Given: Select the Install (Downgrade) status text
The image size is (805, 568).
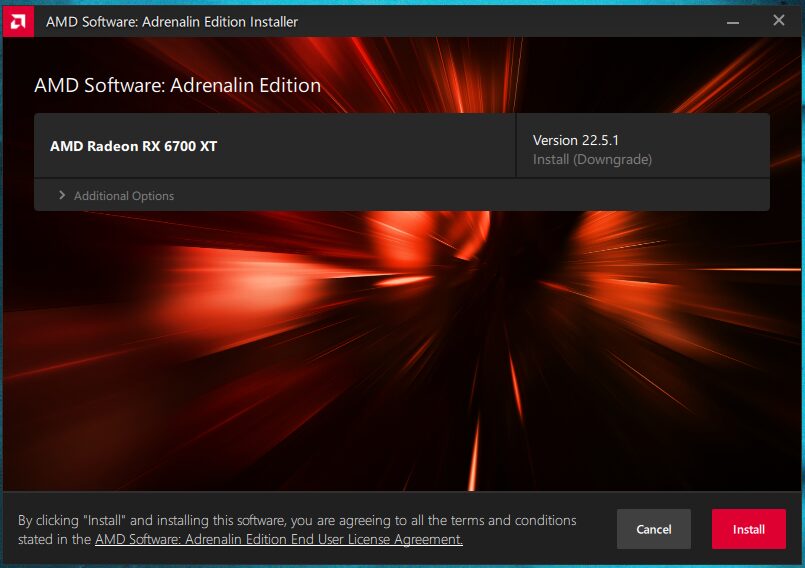Looking at the screenshot, I should click(x=592, y=160).
